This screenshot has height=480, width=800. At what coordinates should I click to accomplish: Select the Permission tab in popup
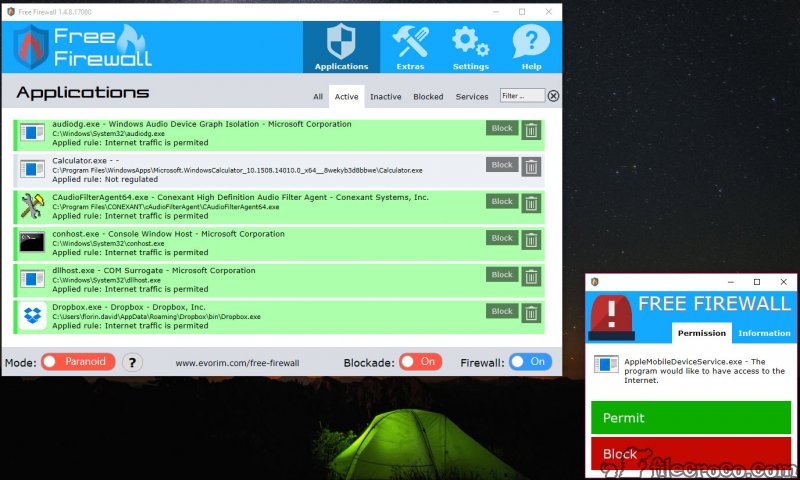[x=702, y=333]
